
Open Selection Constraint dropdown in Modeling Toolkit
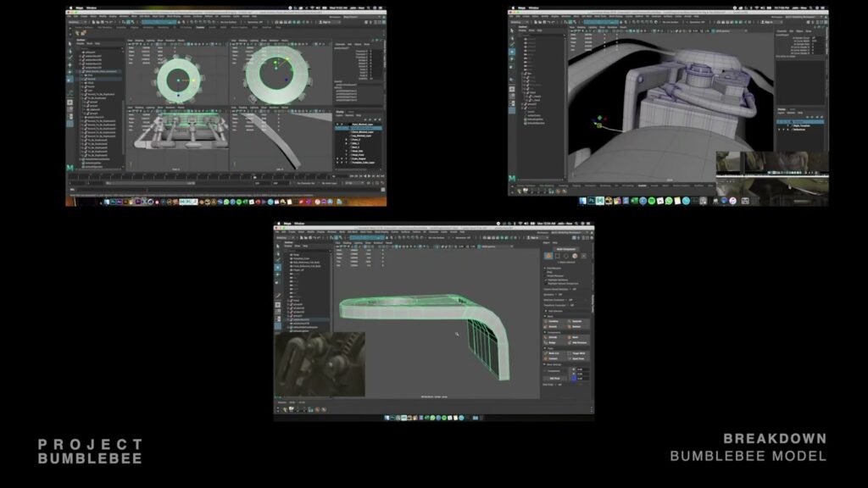(x=570, y=300)
